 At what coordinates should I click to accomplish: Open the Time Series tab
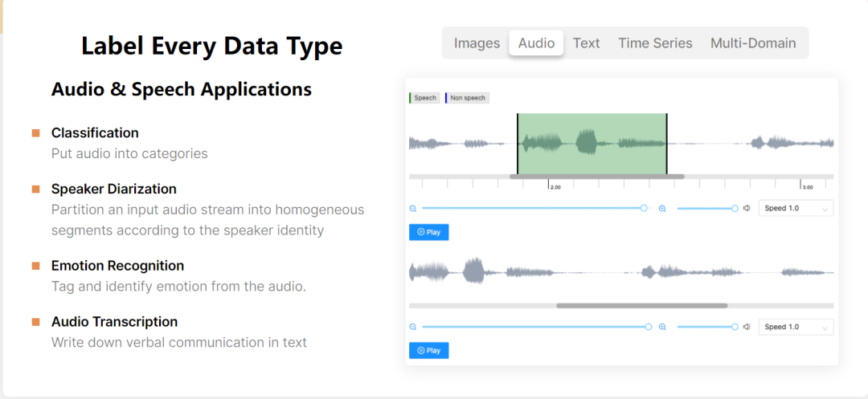pos(655,43)
